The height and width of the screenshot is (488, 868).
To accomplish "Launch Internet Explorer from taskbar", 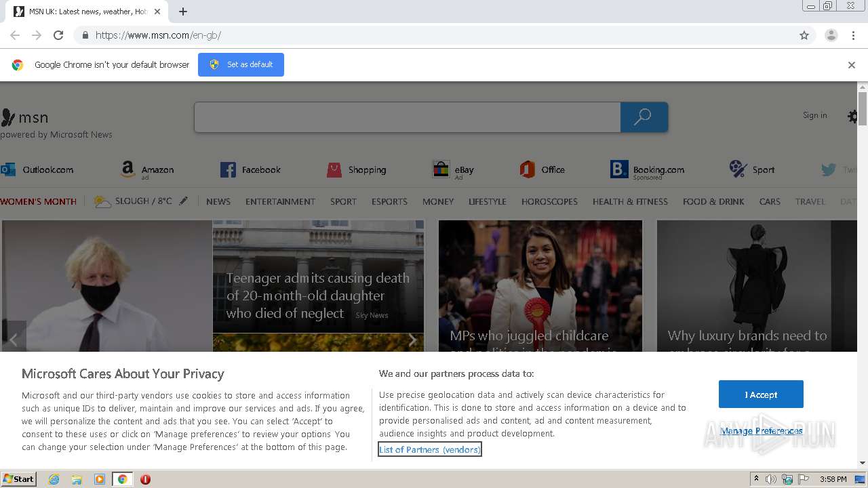I will [x=54, y=479].
